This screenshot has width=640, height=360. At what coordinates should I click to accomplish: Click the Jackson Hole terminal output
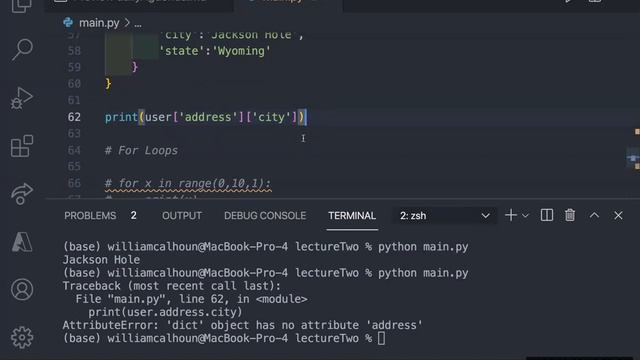[101, 260]
